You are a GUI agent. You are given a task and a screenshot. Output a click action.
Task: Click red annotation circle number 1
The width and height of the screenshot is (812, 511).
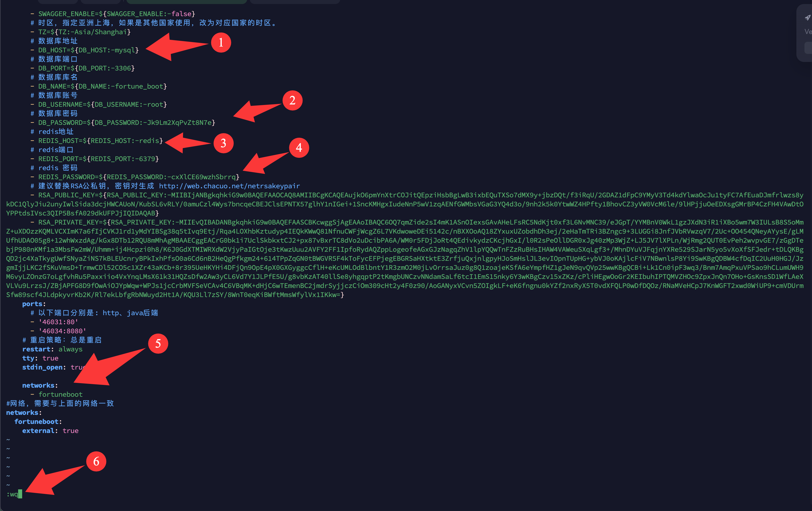point(221,43)
